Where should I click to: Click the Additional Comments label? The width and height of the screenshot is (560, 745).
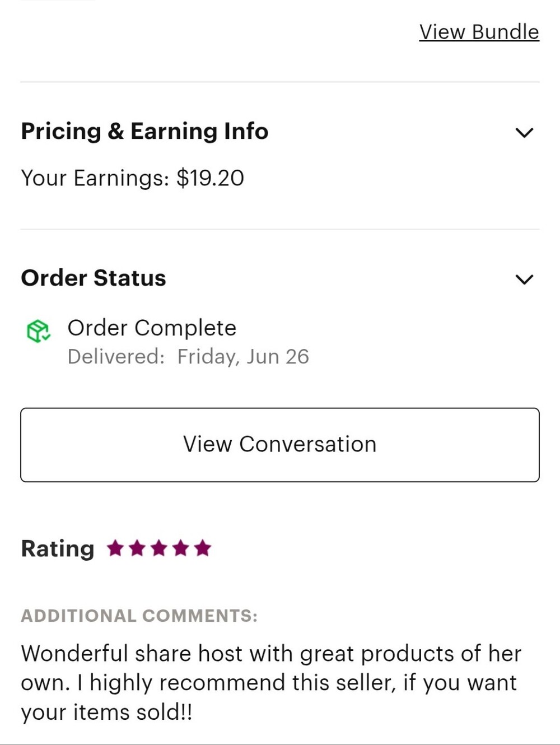(139, 616)
